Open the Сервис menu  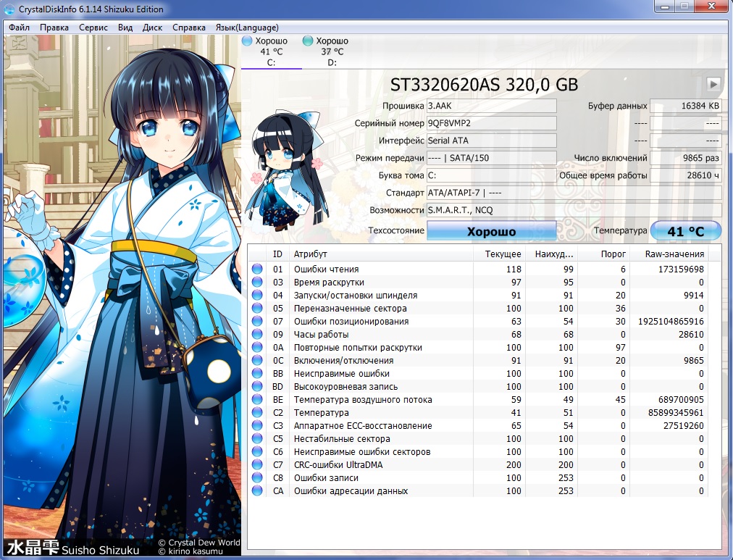coord(93,28)
